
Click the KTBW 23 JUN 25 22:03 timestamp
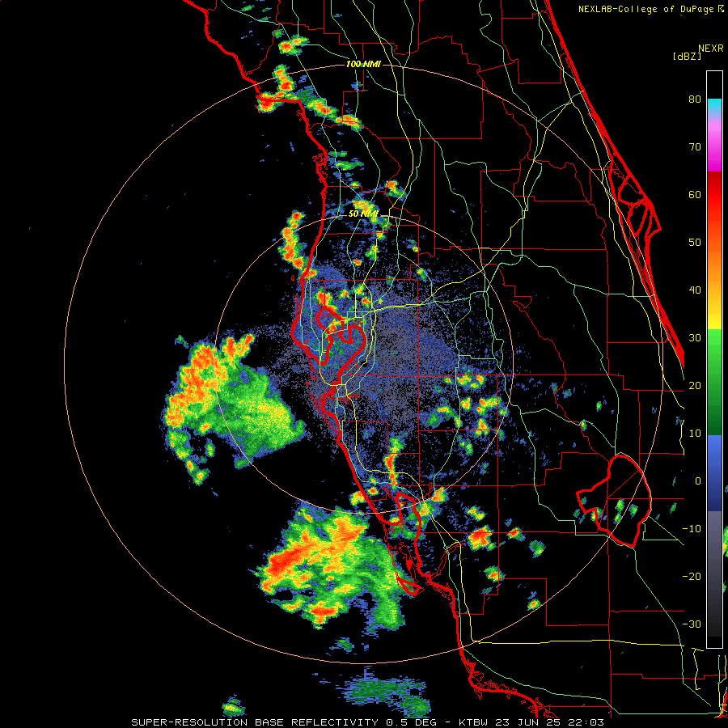[x=531, y=722]
